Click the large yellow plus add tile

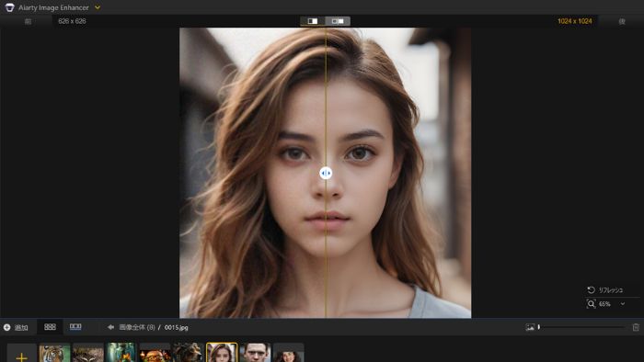(x=21, y=353)
